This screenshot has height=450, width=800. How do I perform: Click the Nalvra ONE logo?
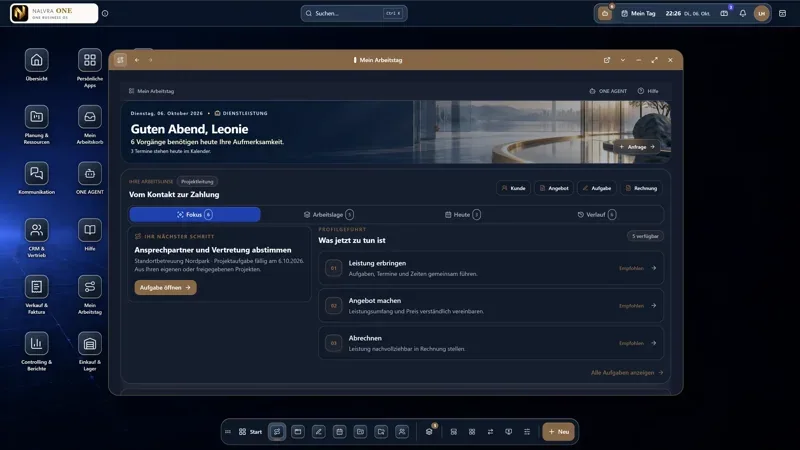[x=54, y=13]
